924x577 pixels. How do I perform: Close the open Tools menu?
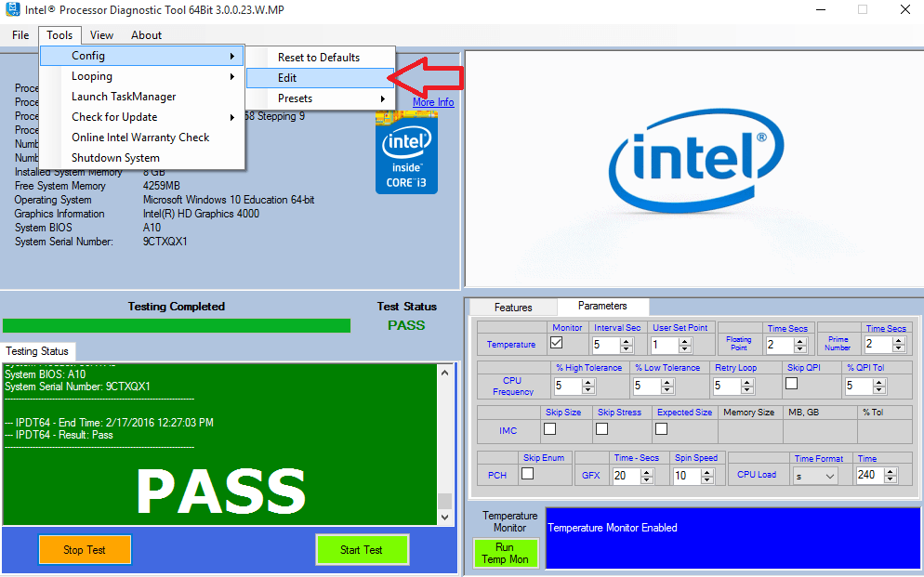tap(59, 35)
